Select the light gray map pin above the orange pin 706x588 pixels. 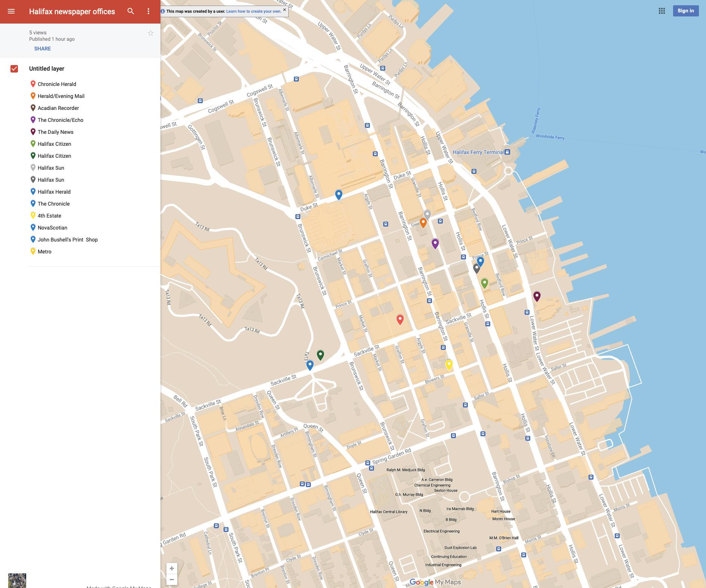click(427, 215)
